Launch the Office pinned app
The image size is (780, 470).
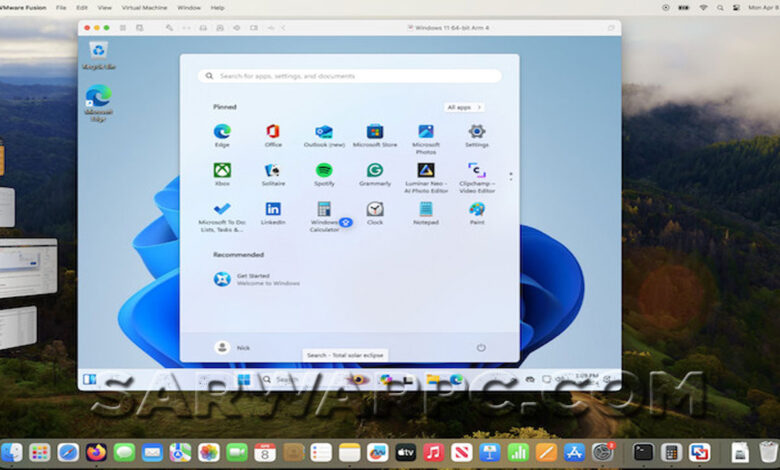coord(273,135)
